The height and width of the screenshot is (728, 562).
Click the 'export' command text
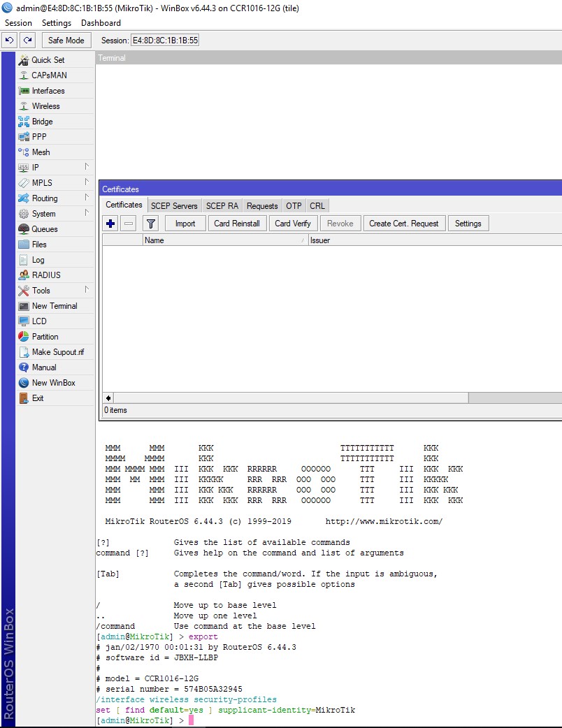point(203,636)
